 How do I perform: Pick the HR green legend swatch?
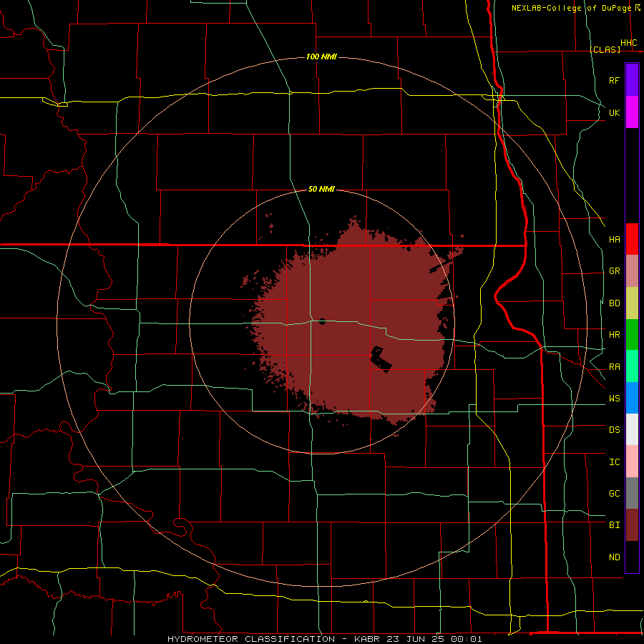point(632,335)
